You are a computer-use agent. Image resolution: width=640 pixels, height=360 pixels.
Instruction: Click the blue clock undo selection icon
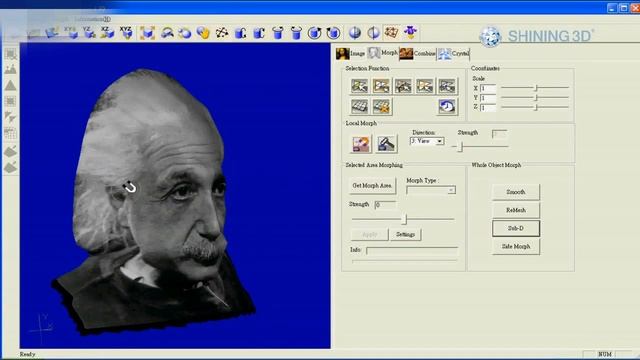coord(447,107)
